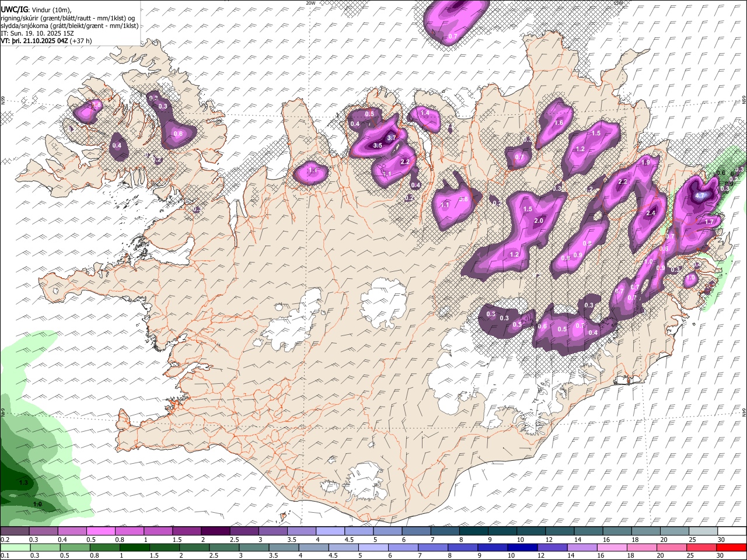Click the 15W longitude label at top

[x=618, y=3]
